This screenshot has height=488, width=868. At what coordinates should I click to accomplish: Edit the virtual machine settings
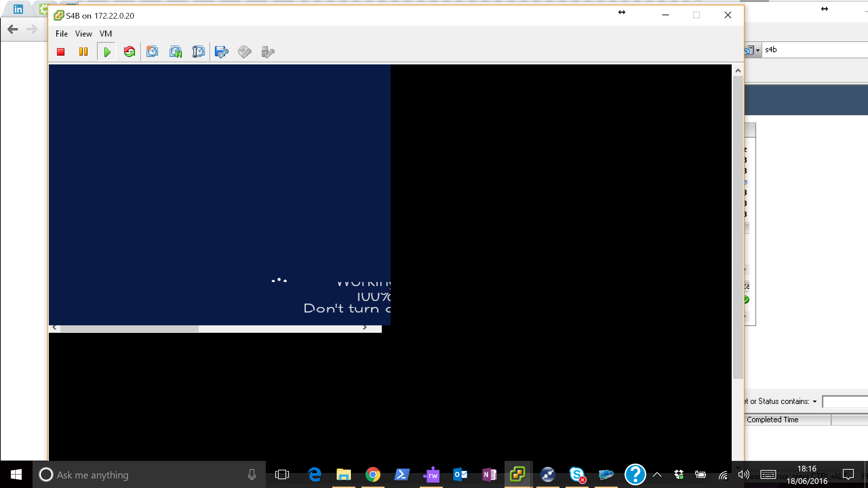tap(221, 52)
